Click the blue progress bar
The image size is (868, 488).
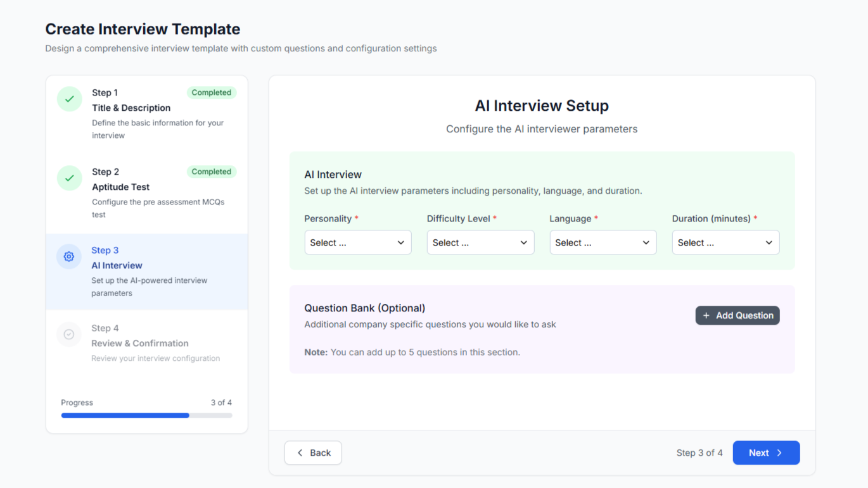click(x=125, y=415)
